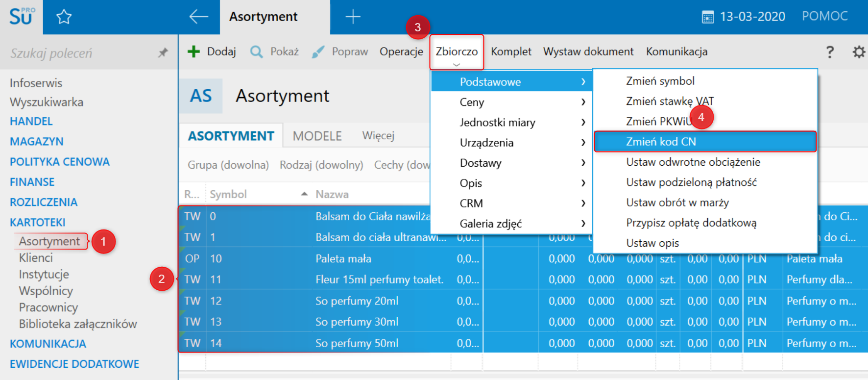Expand POLITYKA CENOWA section
The image size is (868, 380).
click(x=60, y=162)
